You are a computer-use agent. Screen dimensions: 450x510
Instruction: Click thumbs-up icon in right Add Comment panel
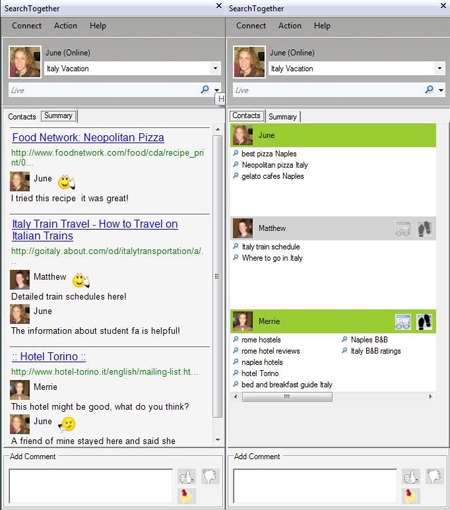pos(411,476)
